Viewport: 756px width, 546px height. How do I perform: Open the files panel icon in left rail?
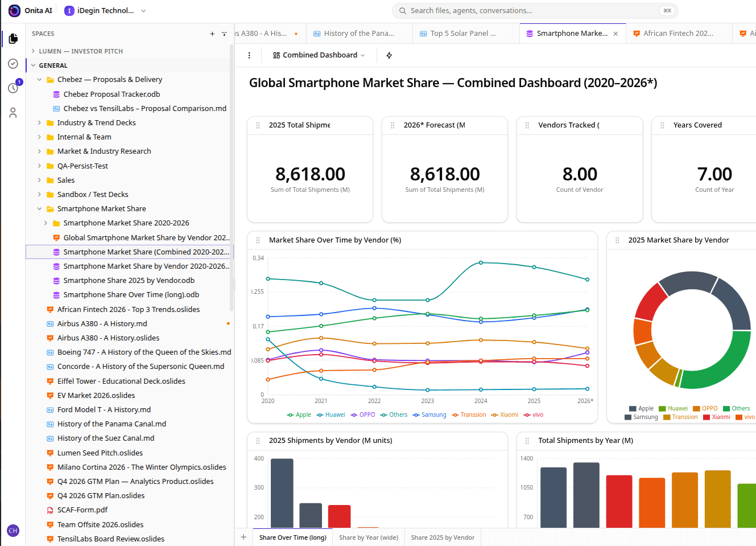click(x=13, y=39)
